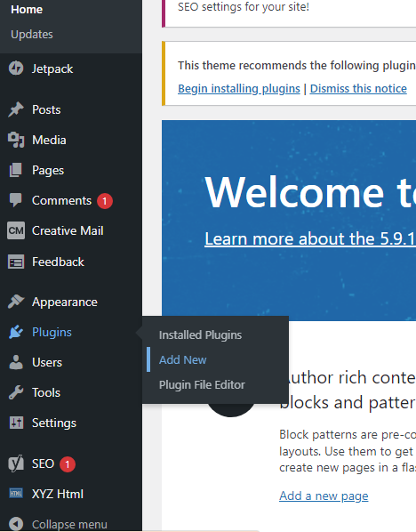Click the Pages stacked sheets icon
The height and width of the screenshot is (532, 416).
tap(16, 170)
